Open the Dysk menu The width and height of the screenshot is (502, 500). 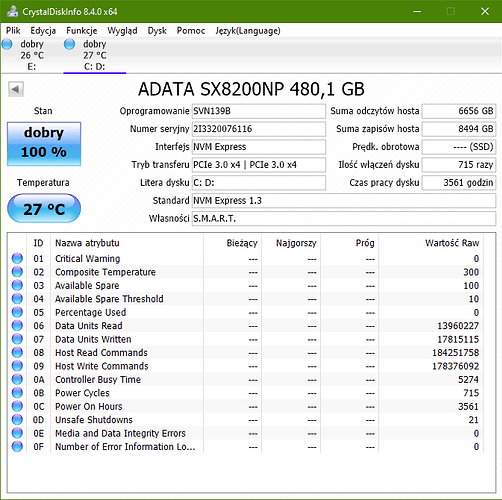157,31
